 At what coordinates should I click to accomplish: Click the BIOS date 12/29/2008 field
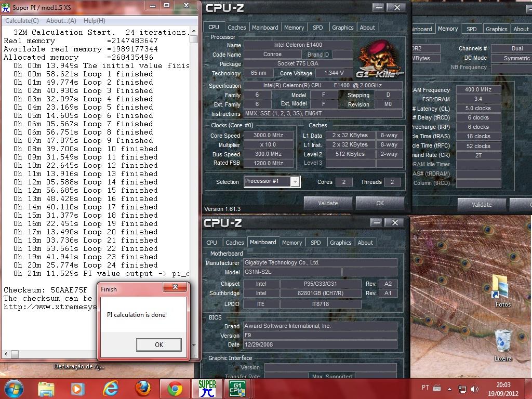[320, 345]
